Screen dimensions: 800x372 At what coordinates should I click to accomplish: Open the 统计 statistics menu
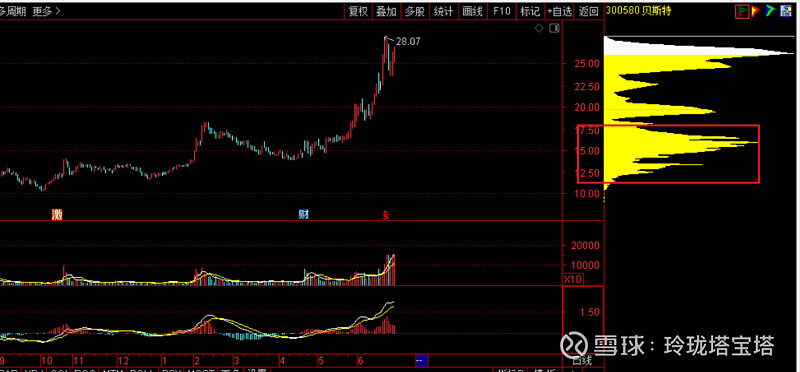click(443, 11)
